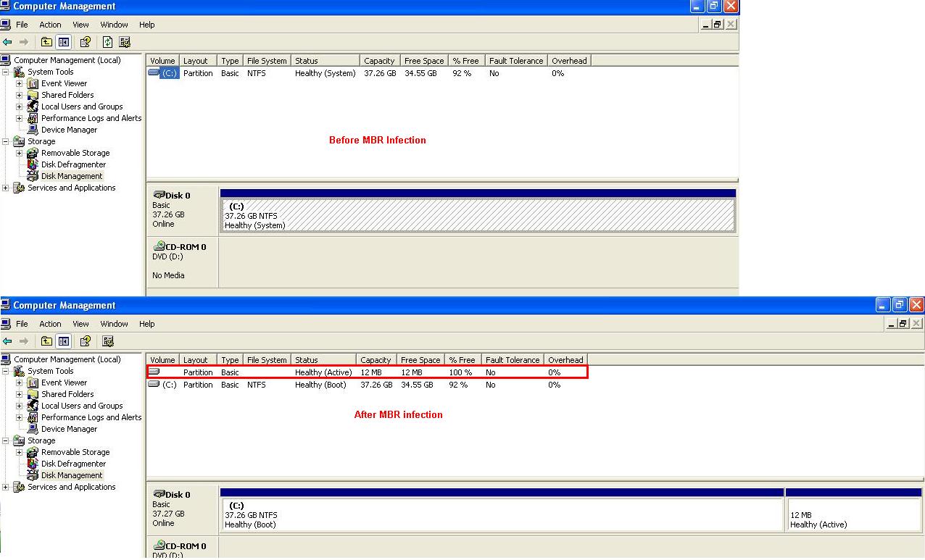Click Back arrow in top window toolbar
This screenshot has height=560, width=925.
[7, 42]
